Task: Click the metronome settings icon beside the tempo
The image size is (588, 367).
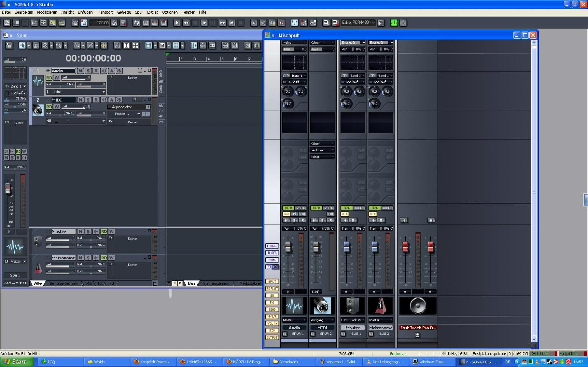Action: tap(114, 23)
